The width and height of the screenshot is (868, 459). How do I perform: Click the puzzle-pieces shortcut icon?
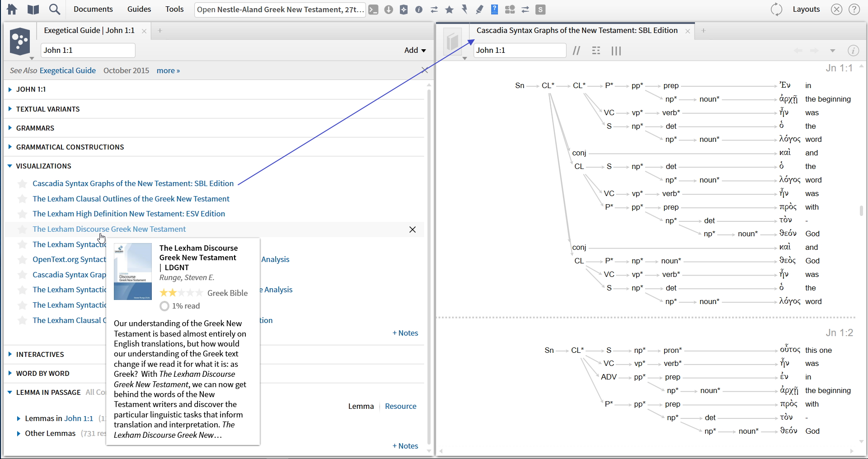(510, 9)
